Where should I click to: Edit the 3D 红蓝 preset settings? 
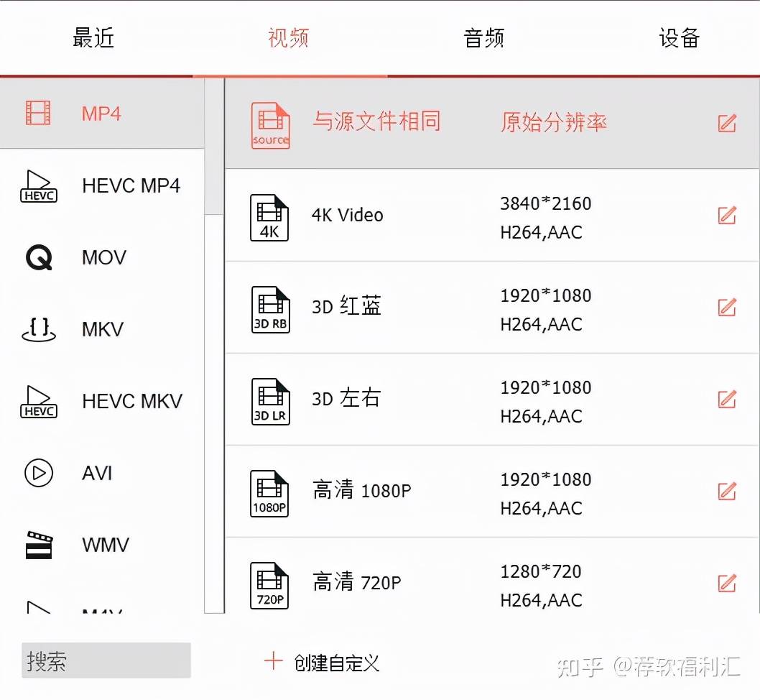tap(727, 307)
